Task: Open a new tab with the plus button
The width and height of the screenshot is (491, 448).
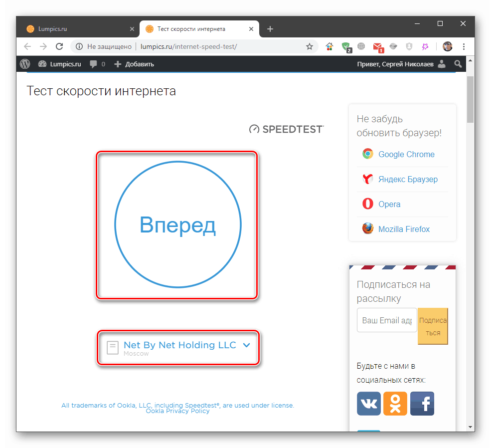Action: 270,29
